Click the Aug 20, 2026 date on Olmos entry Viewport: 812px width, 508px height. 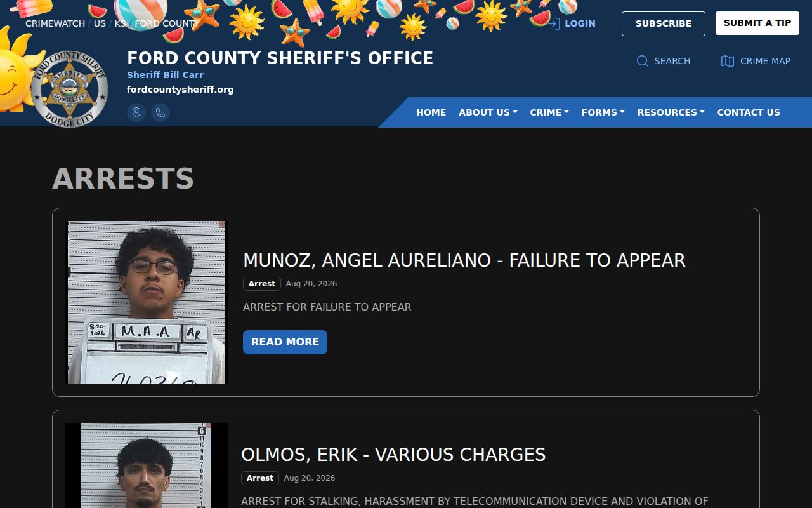pyautogui.click(x=310, y=478)
